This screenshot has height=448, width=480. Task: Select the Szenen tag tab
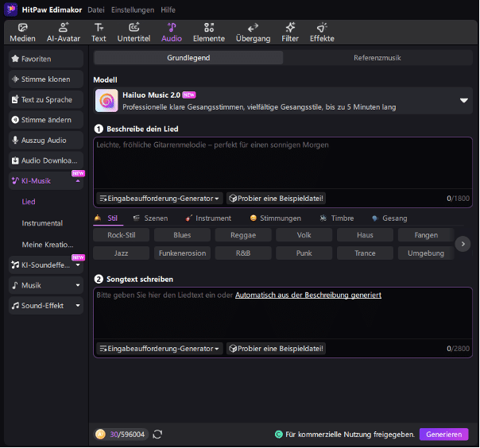(150, 218)
